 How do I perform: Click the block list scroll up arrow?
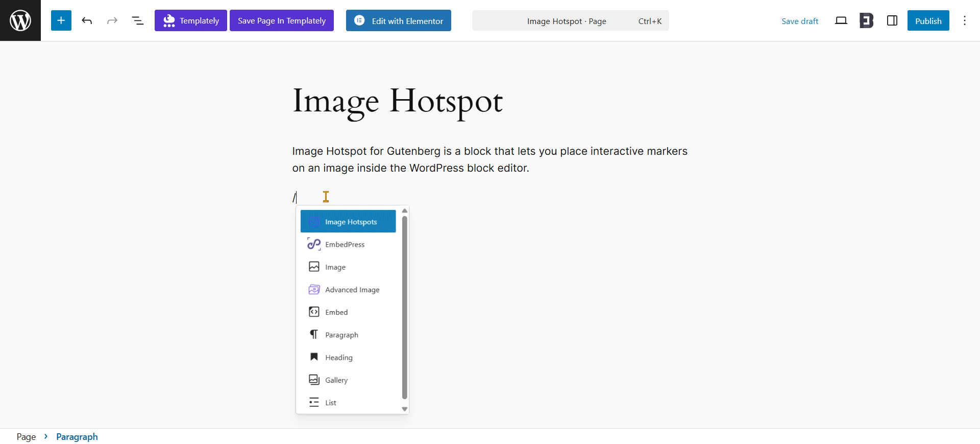click(405, 211)
